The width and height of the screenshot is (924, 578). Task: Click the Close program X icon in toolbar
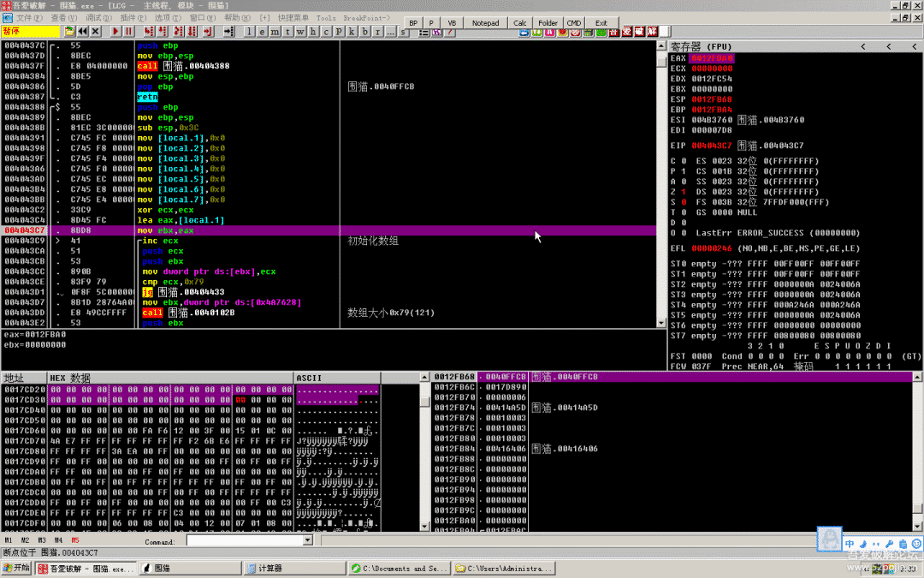[96, 32]
